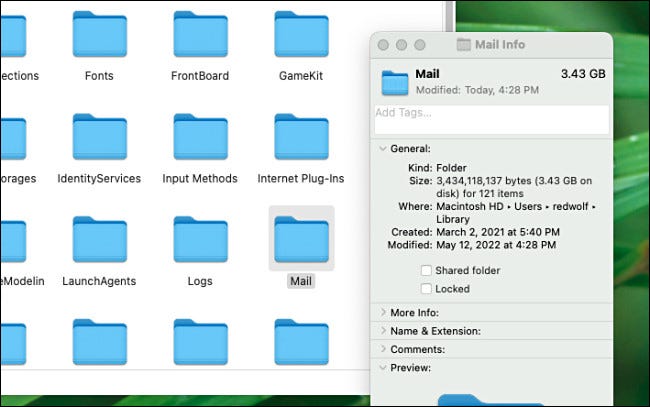Image resolution: width=650 pixels, height=407 pixels.
Task: Select the FrontBoard folder icon
Action: coord(200,34)
